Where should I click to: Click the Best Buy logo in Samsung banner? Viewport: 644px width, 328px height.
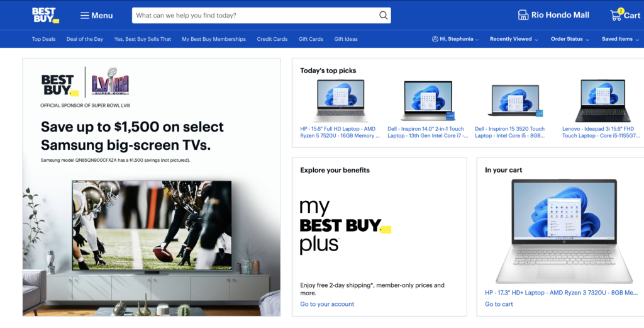coord(60,86)
